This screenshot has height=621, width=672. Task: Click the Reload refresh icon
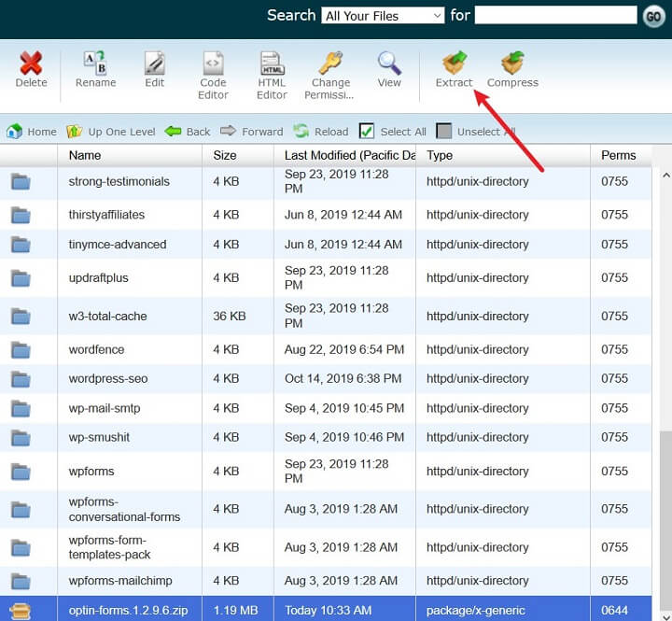301,131
